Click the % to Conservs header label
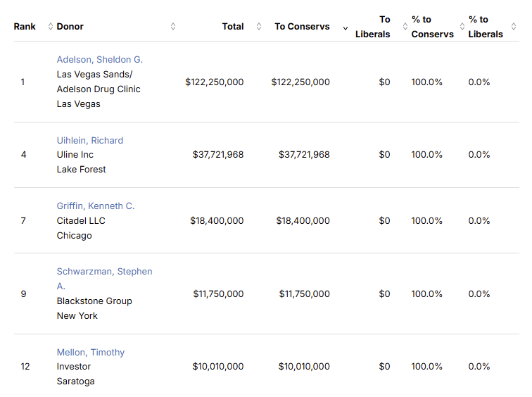The height and width of the screenshot is (397, 532). [432, 27]
